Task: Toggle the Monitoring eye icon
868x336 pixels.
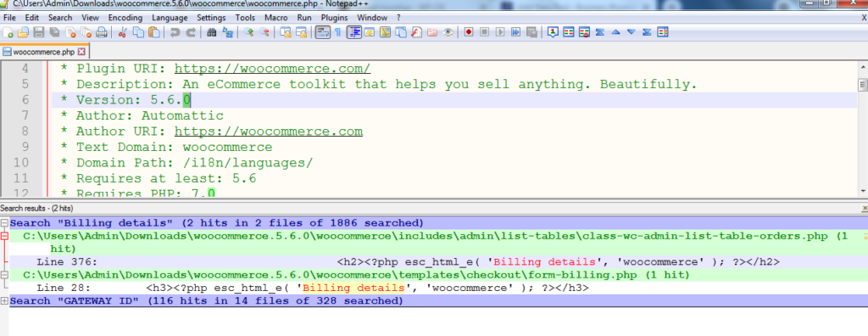Action: 448,32
